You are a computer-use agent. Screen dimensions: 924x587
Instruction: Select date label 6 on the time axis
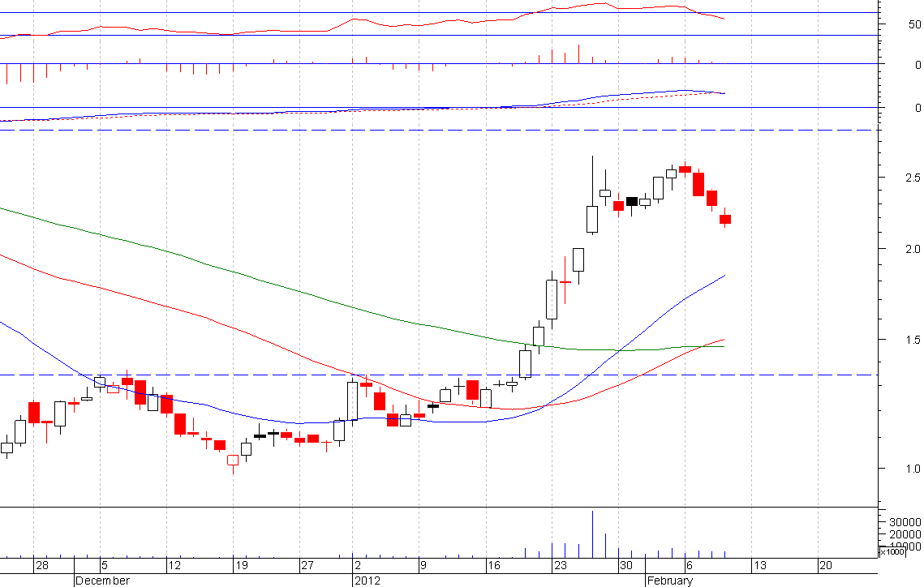pyautogui.click(x=689, y=565)
